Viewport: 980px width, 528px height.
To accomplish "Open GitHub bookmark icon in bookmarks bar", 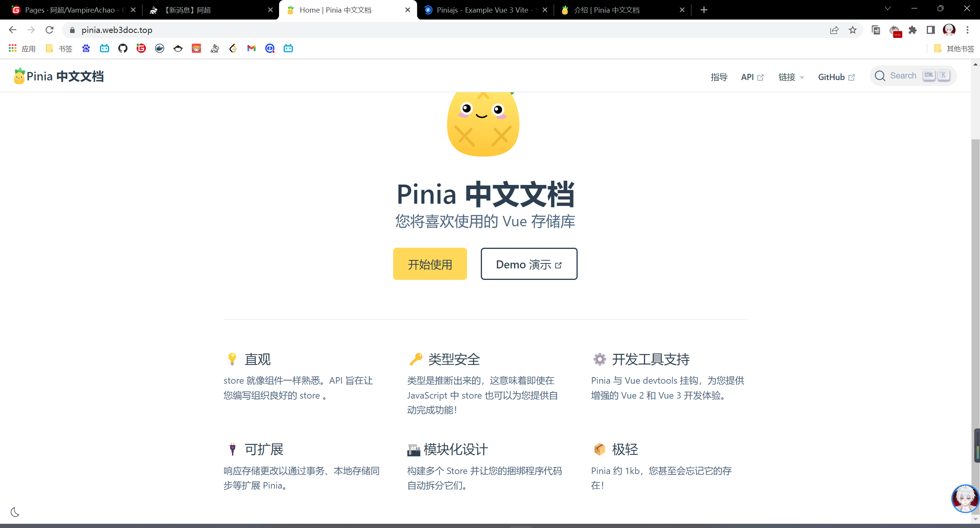I will (x=123, y=48).
